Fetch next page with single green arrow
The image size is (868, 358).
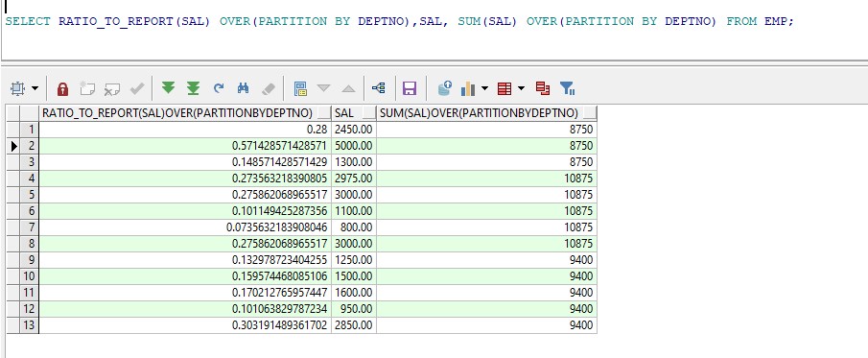168,87
